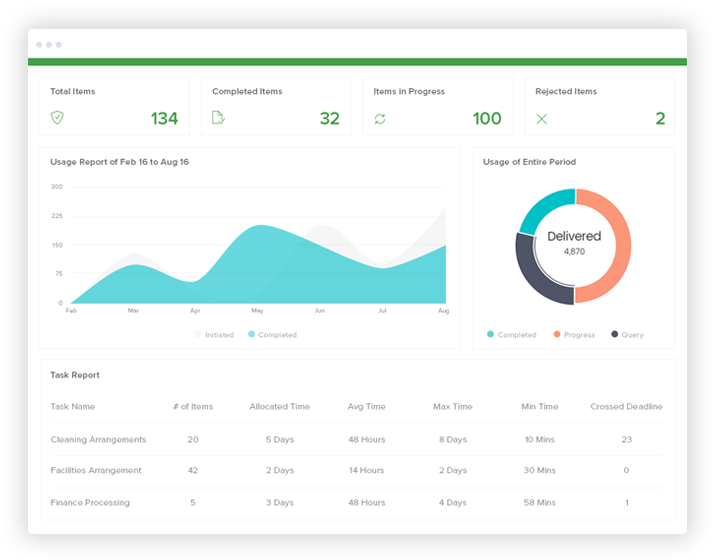Click the document icon under Completed Items

[x=218, y=118]
